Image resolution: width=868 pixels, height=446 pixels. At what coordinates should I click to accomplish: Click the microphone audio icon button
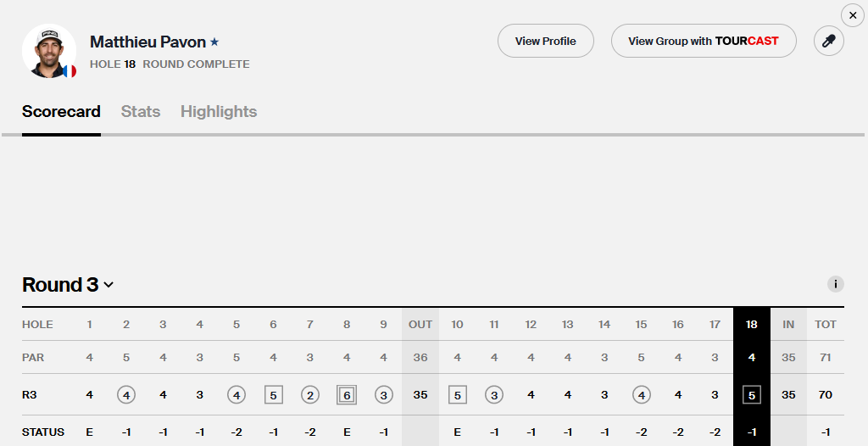828,41
